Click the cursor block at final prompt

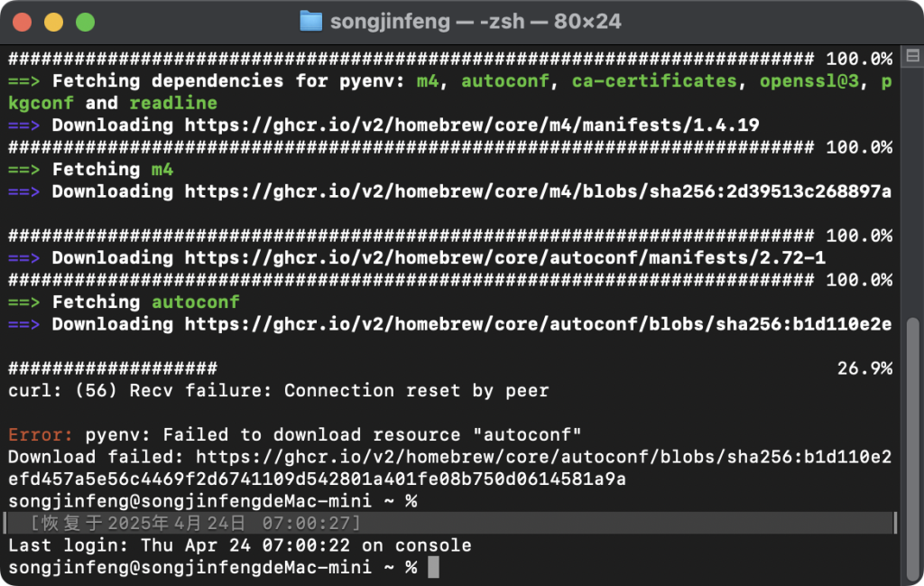(433, 567)
